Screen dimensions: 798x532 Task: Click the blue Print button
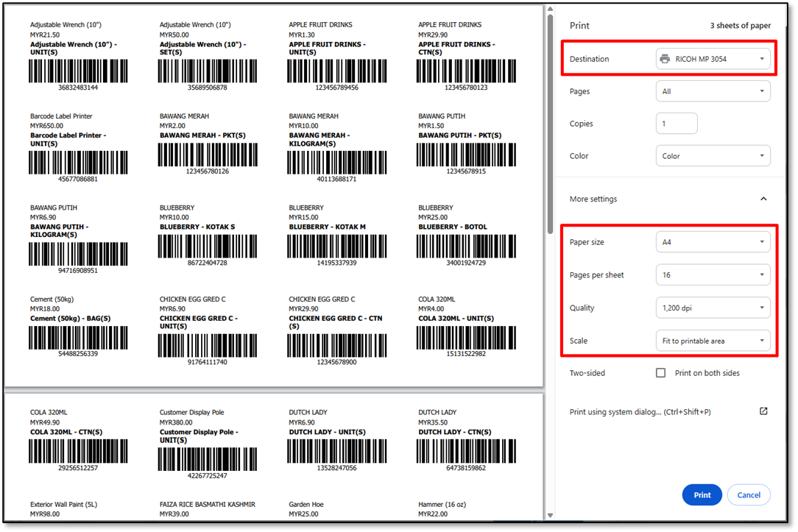702,495
